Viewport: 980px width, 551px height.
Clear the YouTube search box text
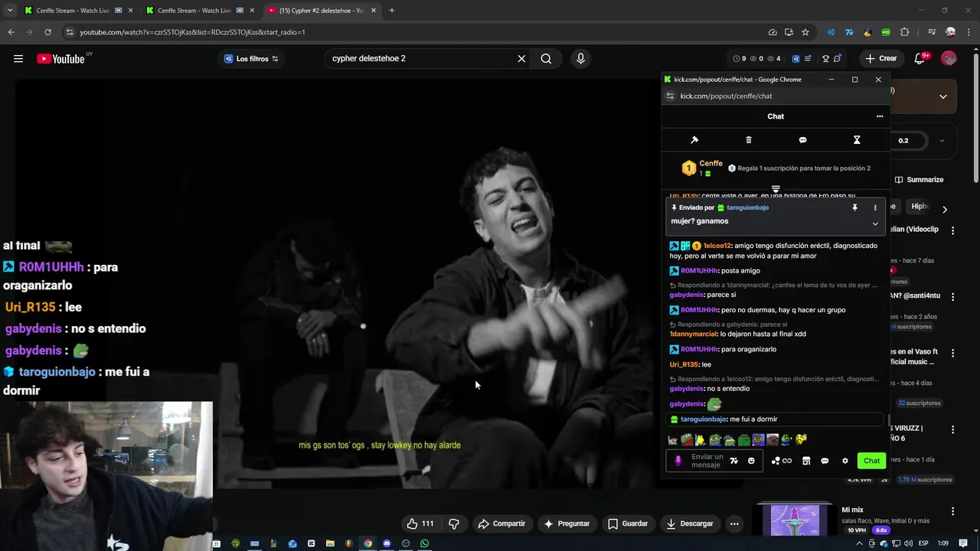click(x=521, y=58)
